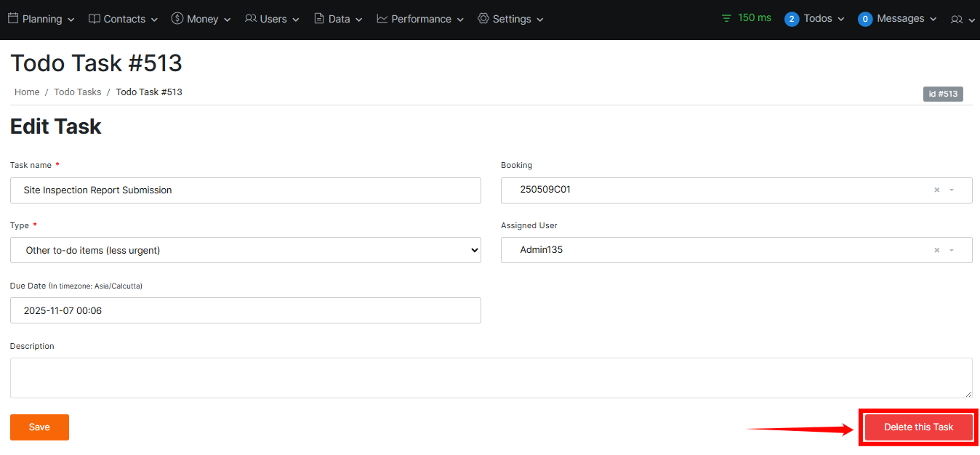The image size is (980, 455).
Task: Click the Delete this Task button
Action: 918,427
